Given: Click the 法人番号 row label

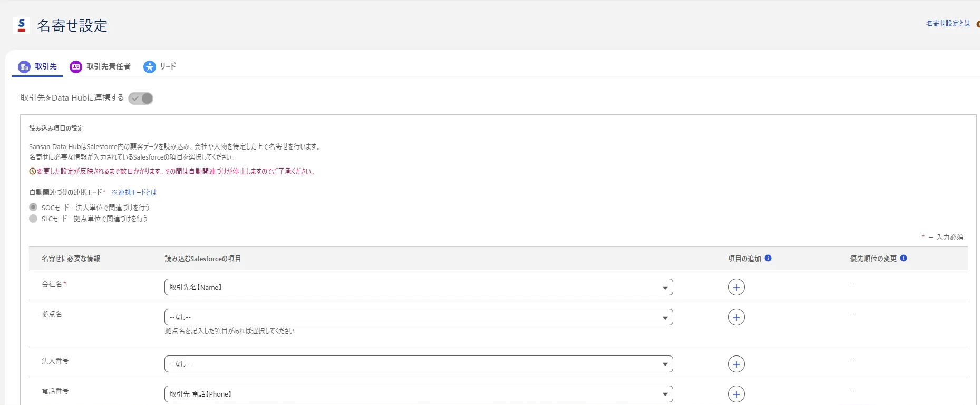Looking at the screenshot, I should click(x=55, y=361).
